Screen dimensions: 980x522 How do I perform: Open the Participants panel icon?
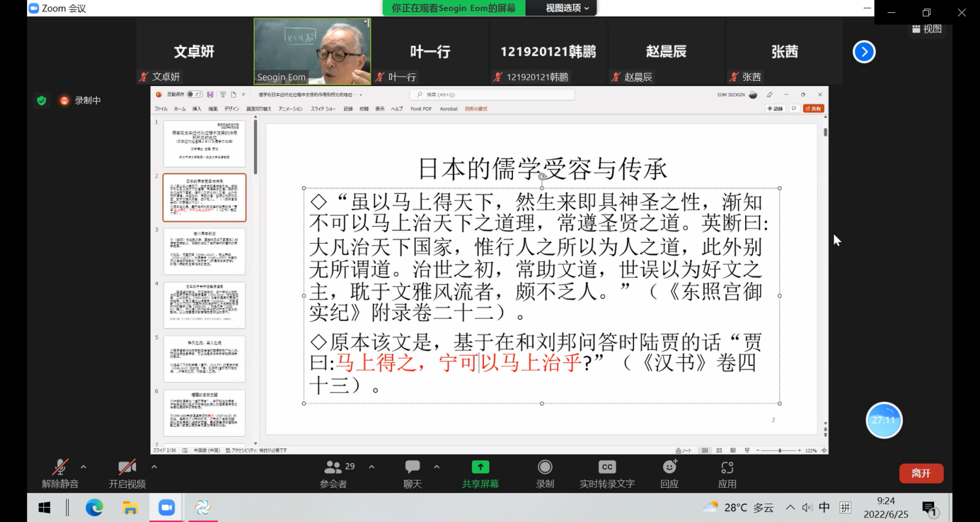[334, 468]
